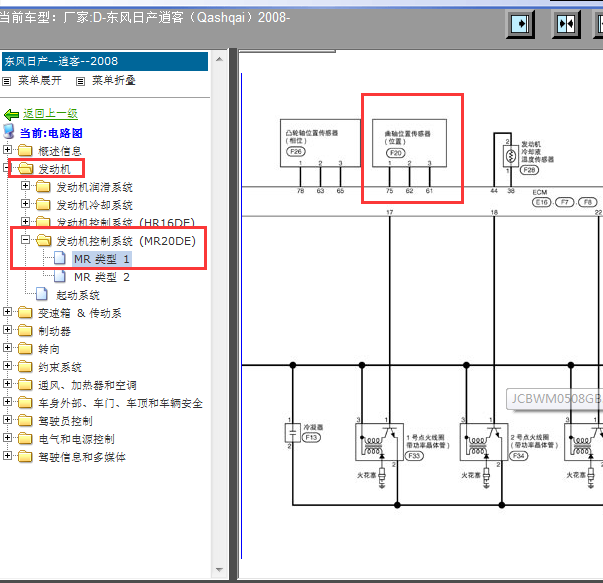Click the MR20DE open folder icon
This screenshot has width=603, height=583.
point(43,241)
